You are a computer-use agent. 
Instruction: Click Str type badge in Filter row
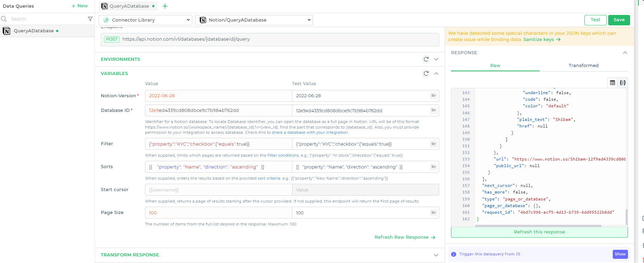click(x=434, y=144)
